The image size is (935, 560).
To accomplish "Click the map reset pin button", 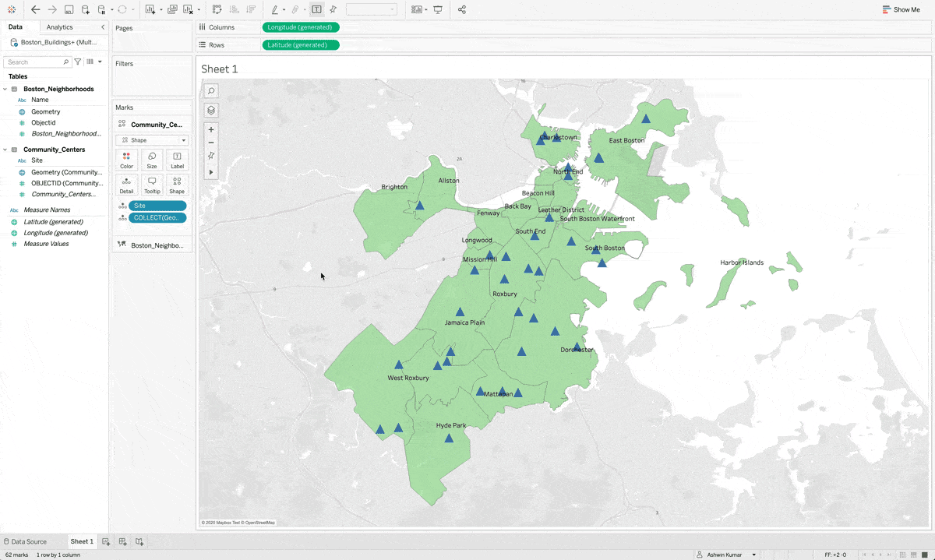I will tap(211, 156).
